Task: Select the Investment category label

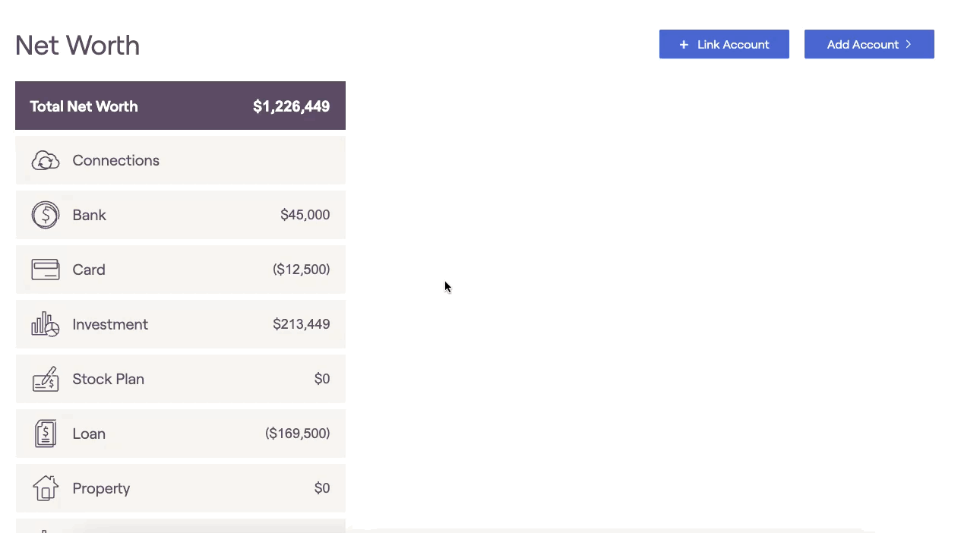Action: coord(110,324)
